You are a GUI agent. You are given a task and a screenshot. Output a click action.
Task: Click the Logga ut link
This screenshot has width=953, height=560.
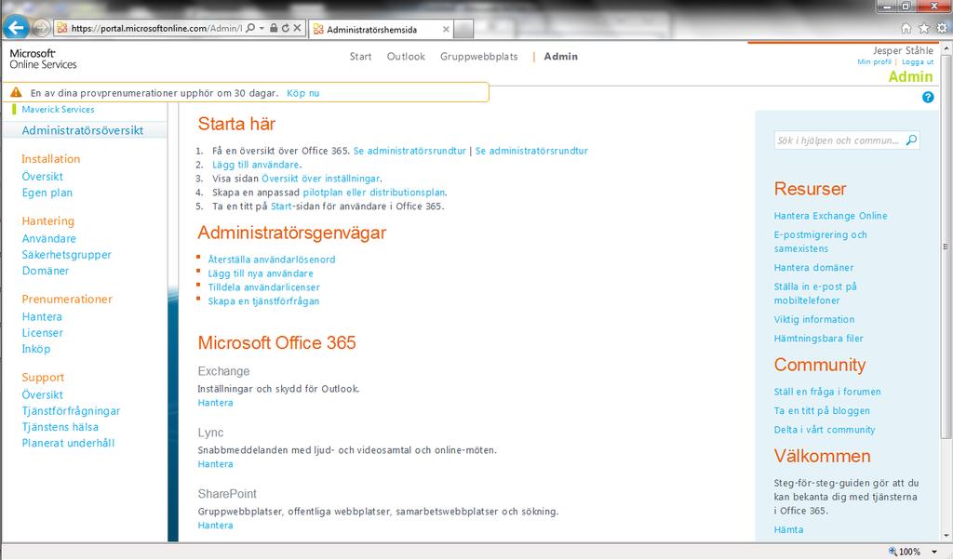[918, 62]
